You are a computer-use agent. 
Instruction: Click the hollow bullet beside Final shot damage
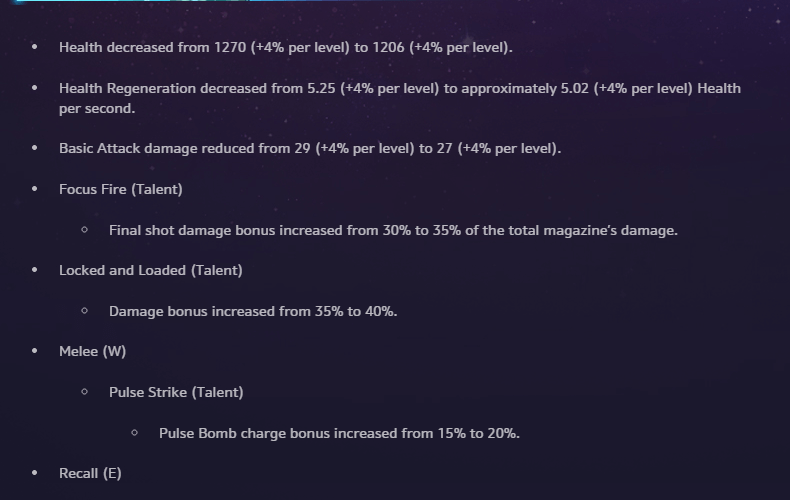click(85, 230)
